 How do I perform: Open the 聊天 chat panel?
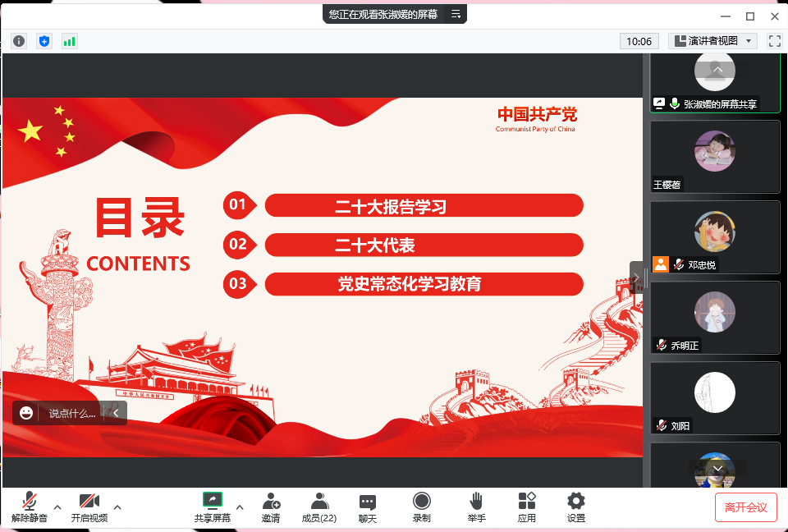click(368, 507)
